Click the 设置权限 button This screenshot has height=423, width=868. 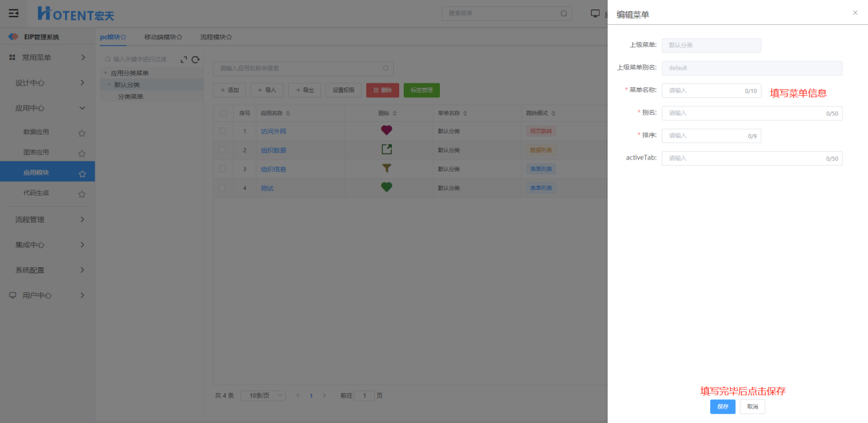pos(343,90)
